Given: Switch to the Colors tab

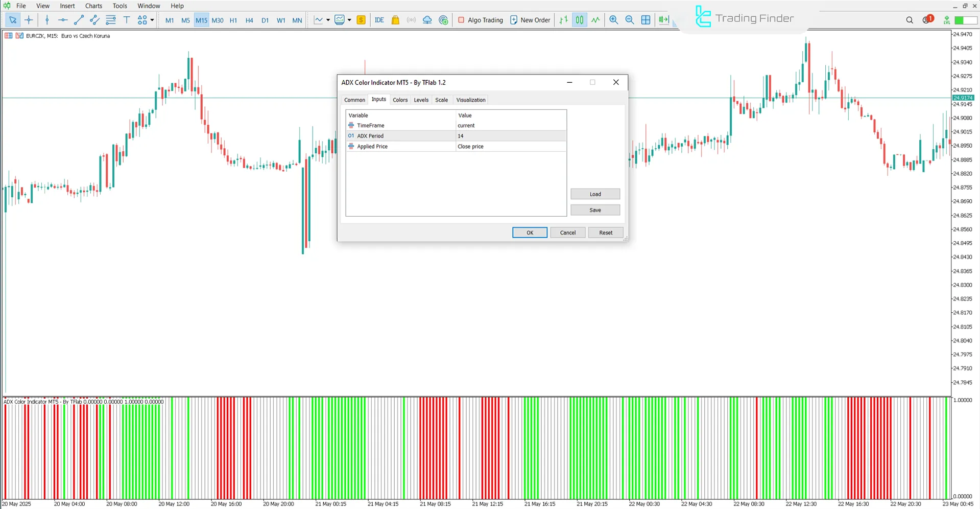Looking at the screenshot, I should click(400, 100).
